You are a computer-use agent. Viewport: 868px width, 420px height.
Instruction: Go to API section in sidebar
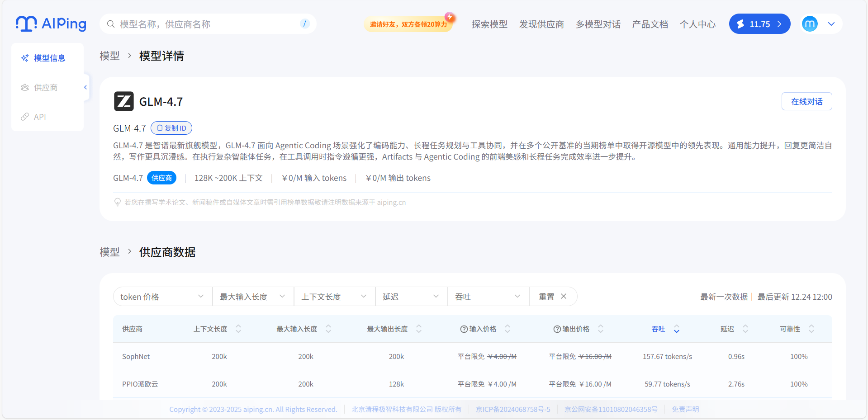click(x=40, y=117)
